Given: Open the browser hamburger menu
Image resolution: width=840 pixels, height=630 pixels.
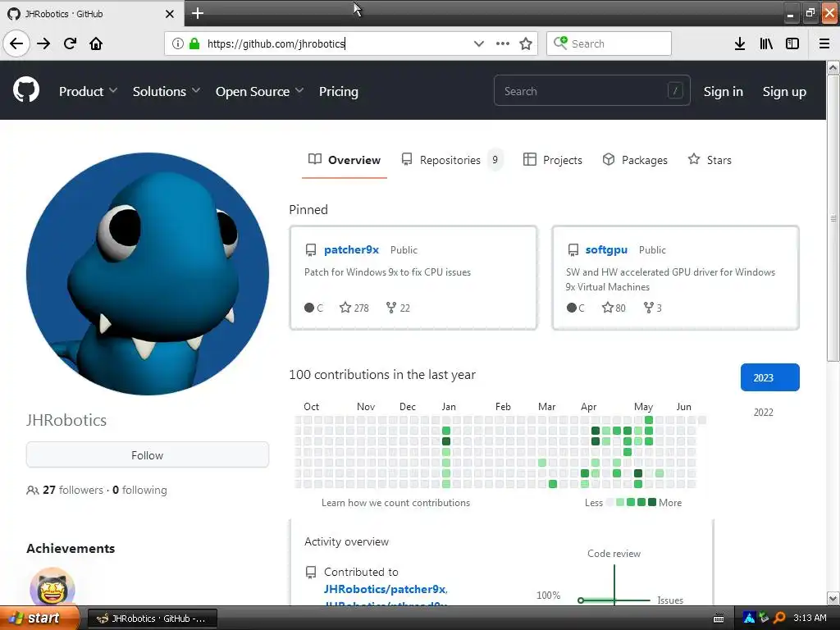Looking at the screenshot, I should tap(824, 43).
